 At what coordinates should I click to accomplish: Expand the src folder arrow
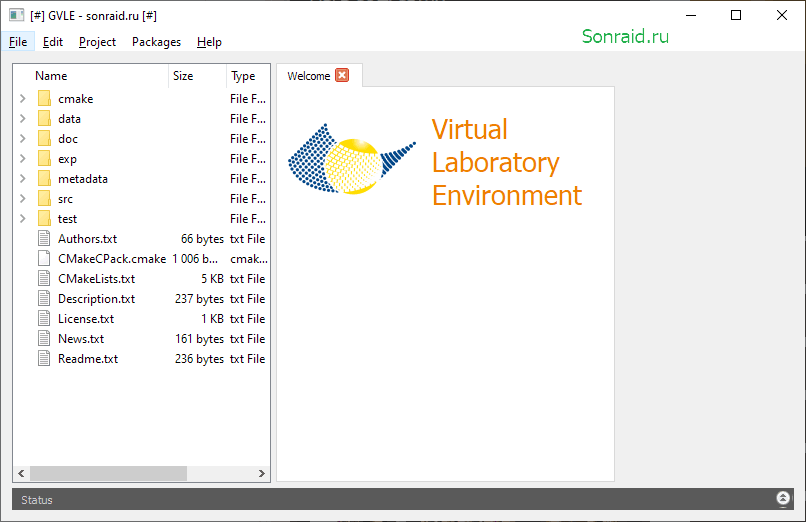tap(23, 198)
